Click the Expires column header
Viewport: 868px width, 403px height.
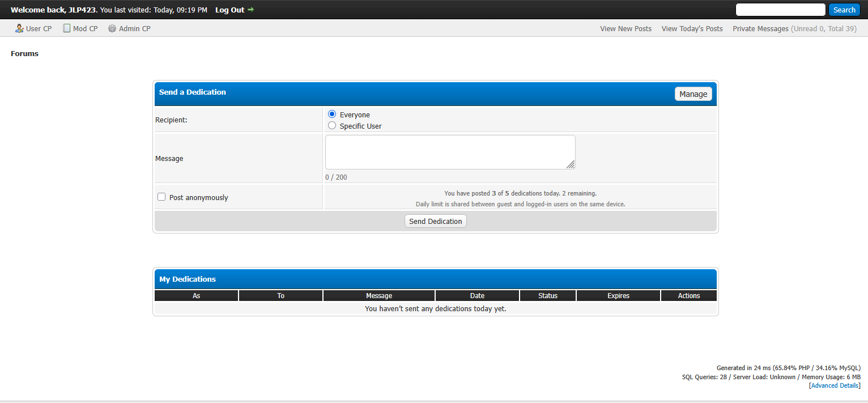618,296
